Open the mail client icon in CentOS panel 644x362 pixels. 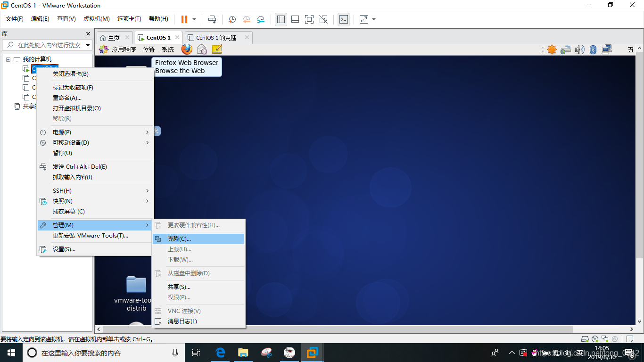pos(202,49)
